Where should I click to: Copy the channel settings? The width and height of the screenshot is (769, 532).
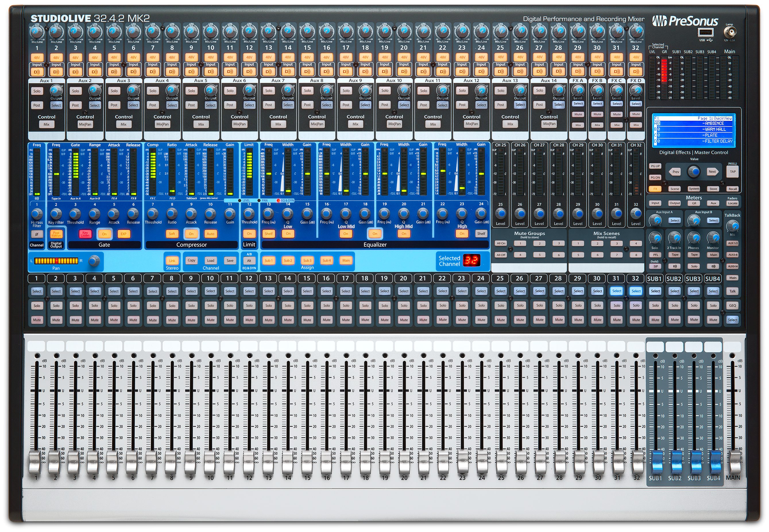coord(191,260)
